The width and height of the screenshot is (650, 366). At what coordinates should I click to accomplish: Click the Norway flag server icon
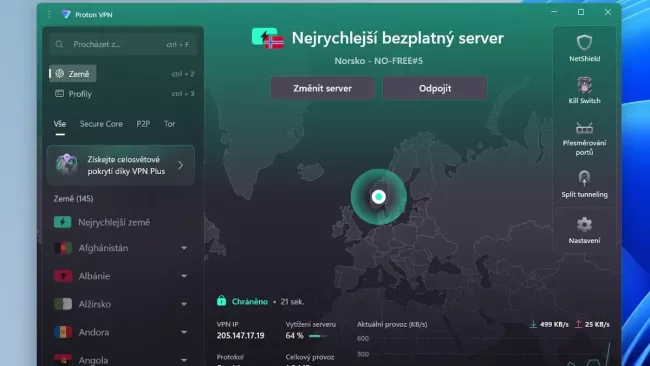[267, 38]
